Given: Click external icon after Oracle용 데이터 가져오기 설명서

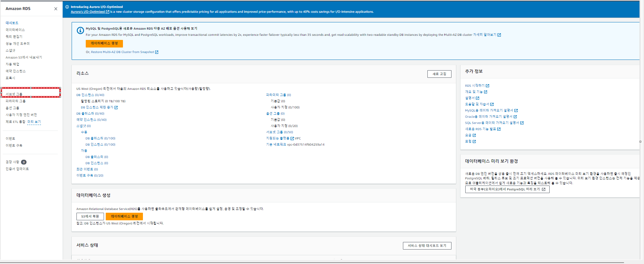Looking at the screenshot, I should (x=515, y=117).
